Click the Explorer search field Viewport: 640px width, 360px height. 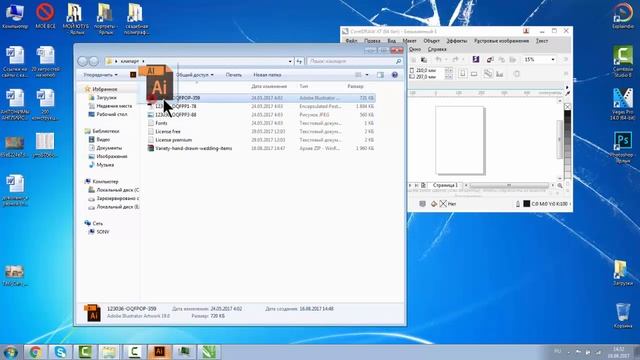(x=354, y=62)
